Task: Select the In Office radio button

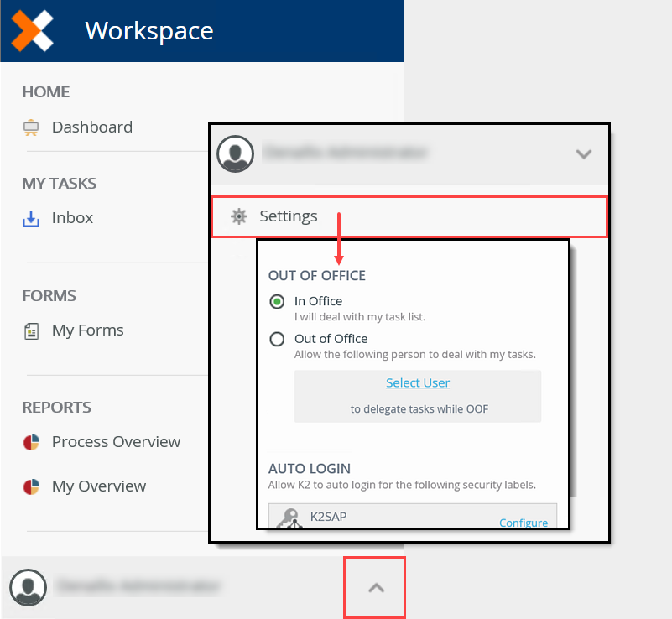Action: coord(277,301)
